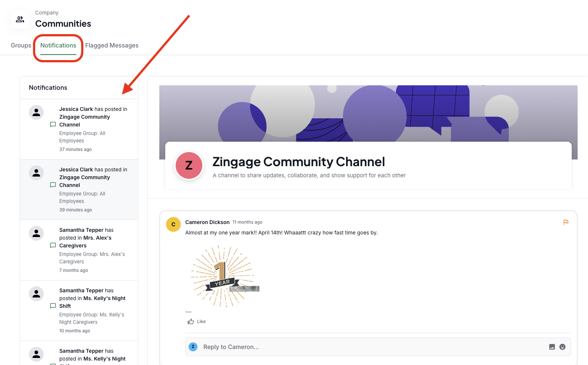588x365 pixels.
Task: Click avatar icon of the 10 months ago notification
Action: [x=36, y=294]
